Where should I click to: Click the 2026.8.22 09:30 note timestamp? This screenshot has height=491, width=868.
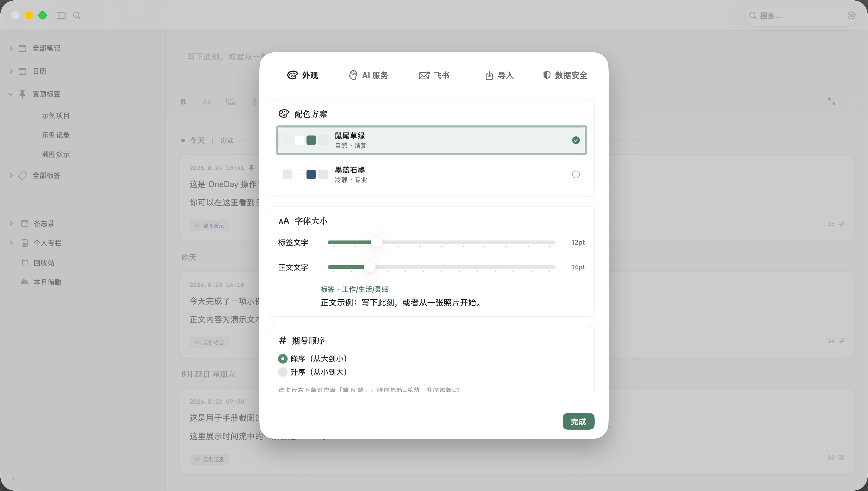coord(217,401)
